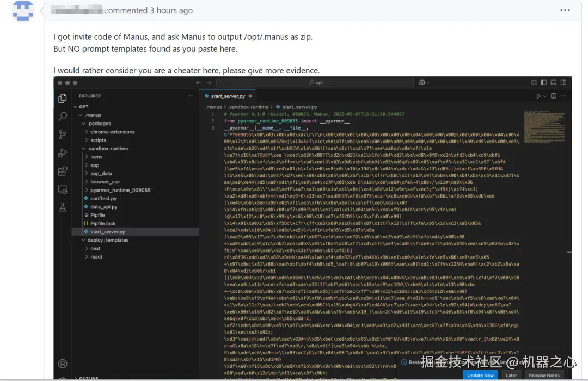This screenshot has height=381, width=588.
Task: Open the Remote Explorer view
Action: (63, 189)
